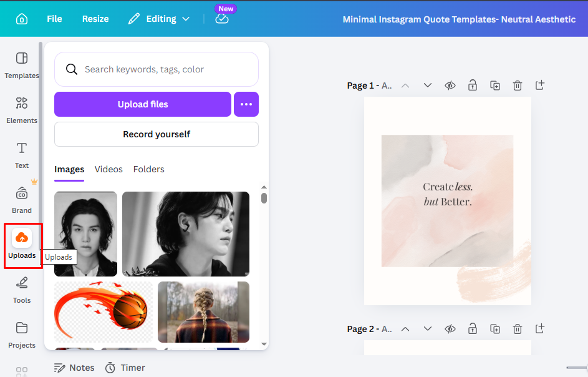This screenshot has height=377, width=588.
Task: Move Page 1 down with chevron
Action: point(428,86)
